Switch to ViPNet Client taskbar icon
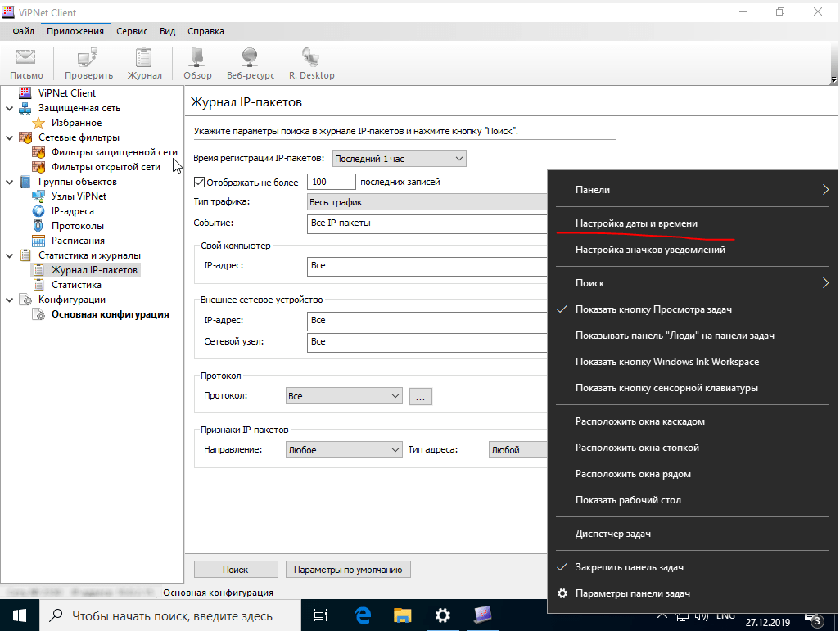The image size is (840, 631). coord(483,615)
